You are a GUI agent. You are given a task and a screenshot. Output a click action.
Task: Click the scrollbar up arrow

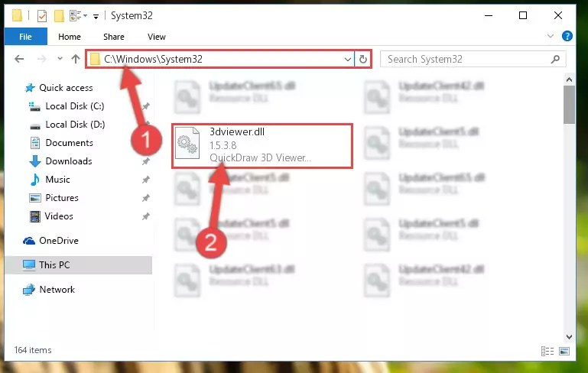pos(569,79)
